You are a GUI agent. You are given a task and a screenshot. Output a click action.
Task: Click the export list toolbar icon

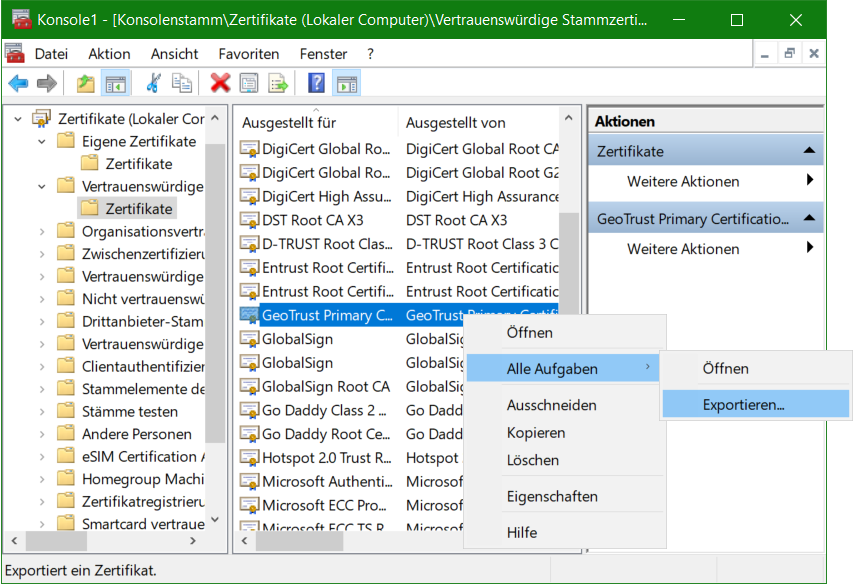[x=278, y=83]
